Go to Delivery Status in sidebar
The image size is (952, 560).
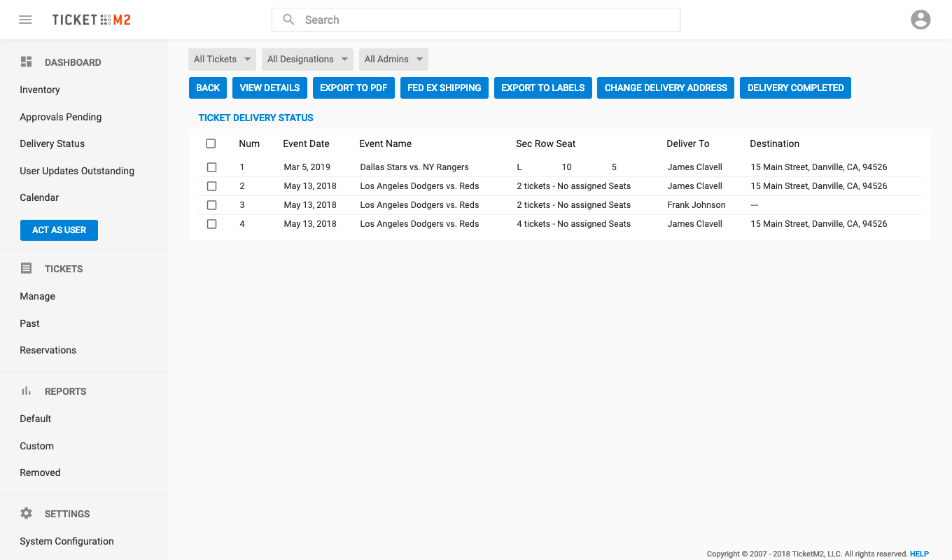(52, 143)
